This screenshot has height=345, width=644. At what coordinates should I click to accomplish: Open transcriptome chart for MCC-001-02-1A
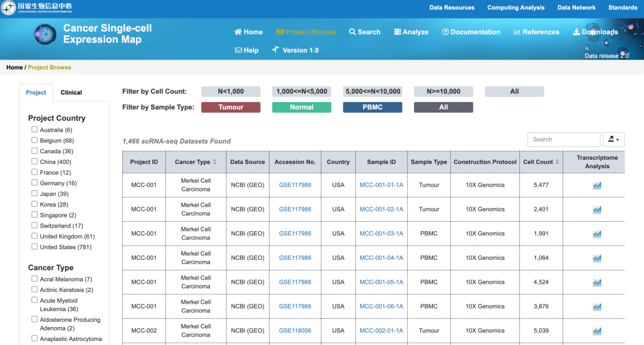597,210
